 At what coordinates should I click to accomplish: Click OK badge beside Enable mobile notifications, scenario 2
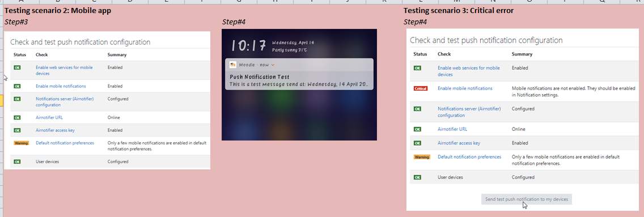[17, 86]
